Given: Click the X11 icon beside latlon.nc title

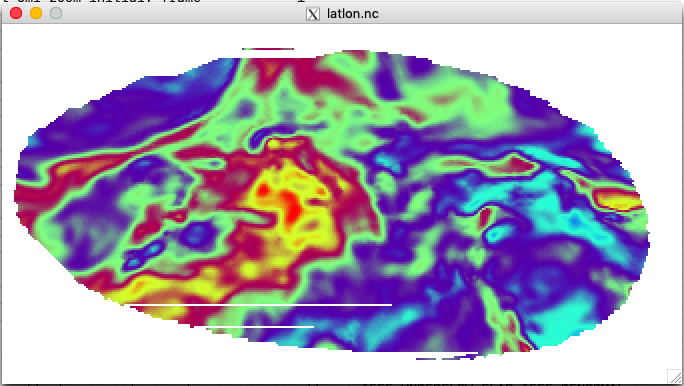Looking at the screenshot, I should 313,14.
